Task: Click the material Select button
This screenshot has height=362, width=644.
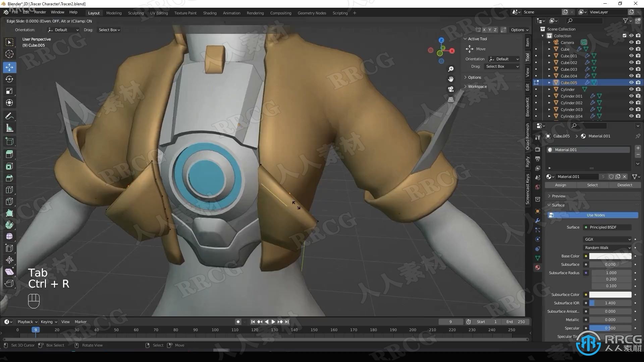Action: point(592,185)
